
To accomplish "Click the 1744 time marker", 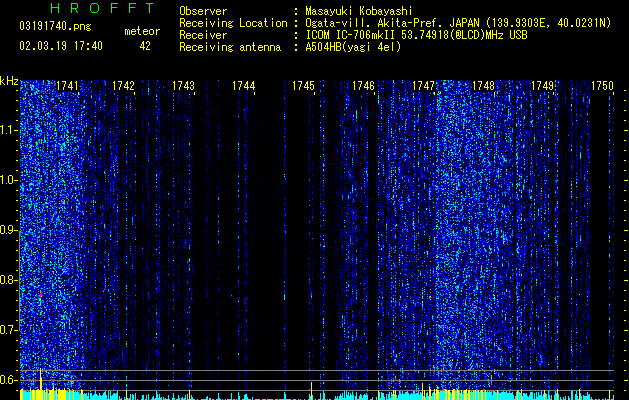I will (243, 85).
